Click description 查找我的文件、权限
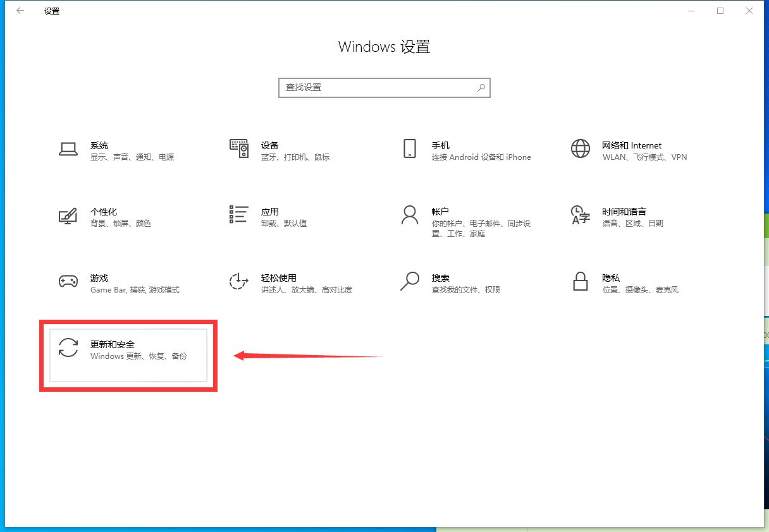 click(466, 290)
